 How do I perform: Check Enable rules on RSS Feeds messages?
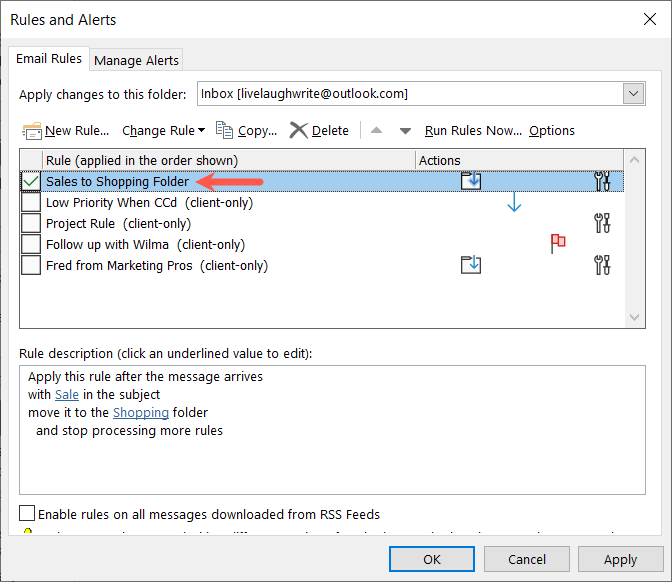(27, 513)
